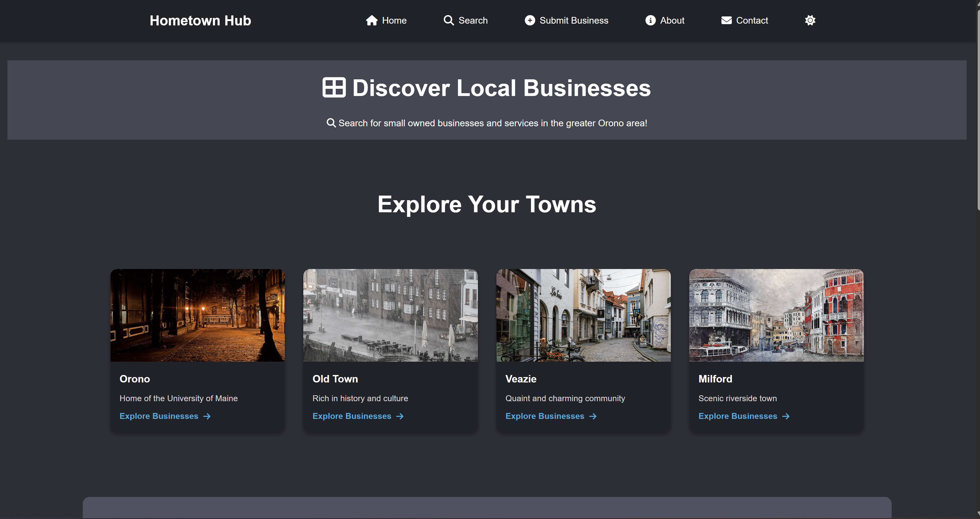Click the page's vertical scrollbar thumb

(x=978, y=110)
